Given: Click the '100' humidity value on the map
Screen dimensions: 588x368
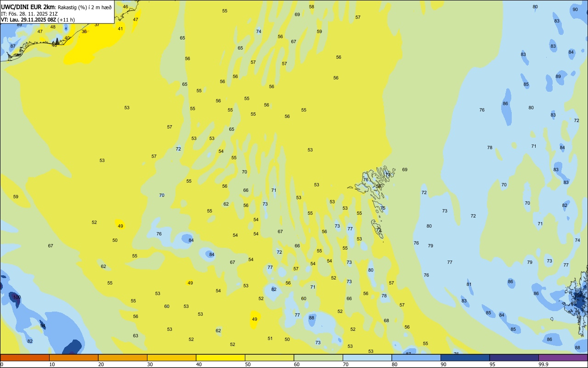Looking at the screenshot, I should pyautogui.click(x=17, y=297).
